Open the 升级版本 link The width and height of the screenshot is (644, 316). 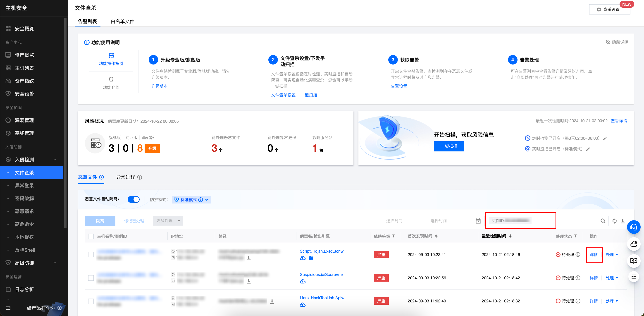click(x=160, y=86)
